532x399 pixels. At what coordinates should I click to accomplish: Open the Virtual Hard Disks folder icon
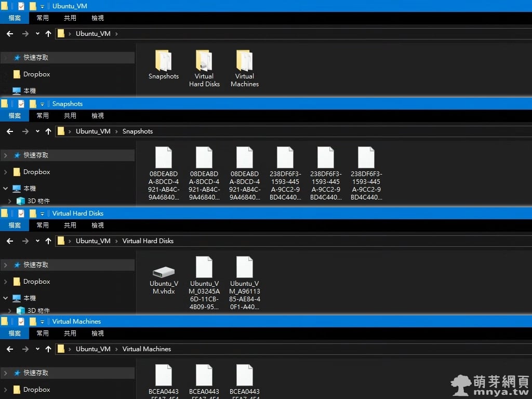pyautogui.click(x=204, y=61)
